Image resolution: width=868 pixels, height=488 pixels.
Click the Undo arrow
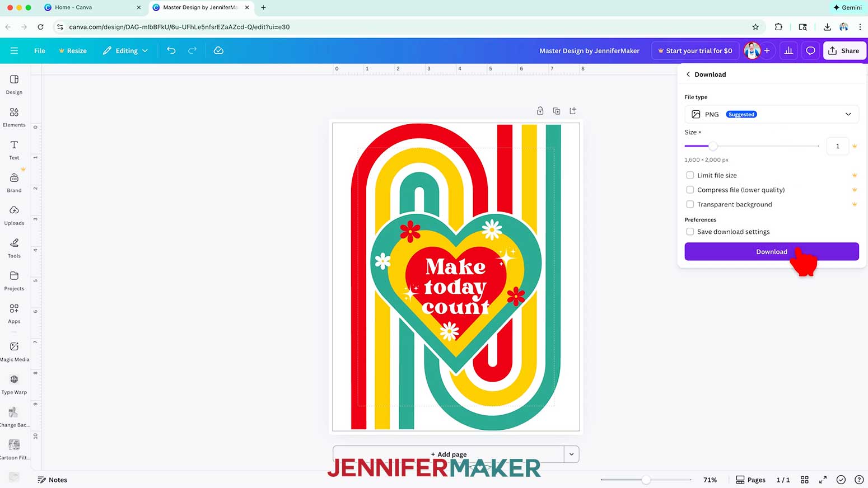tap(171, 50)
